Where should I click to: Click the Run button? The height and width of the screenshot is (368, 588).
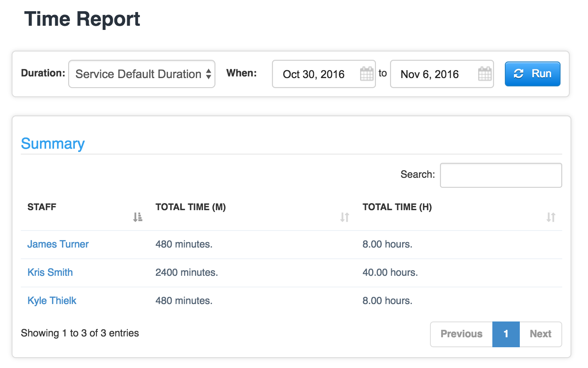click(x=532, y=74)
